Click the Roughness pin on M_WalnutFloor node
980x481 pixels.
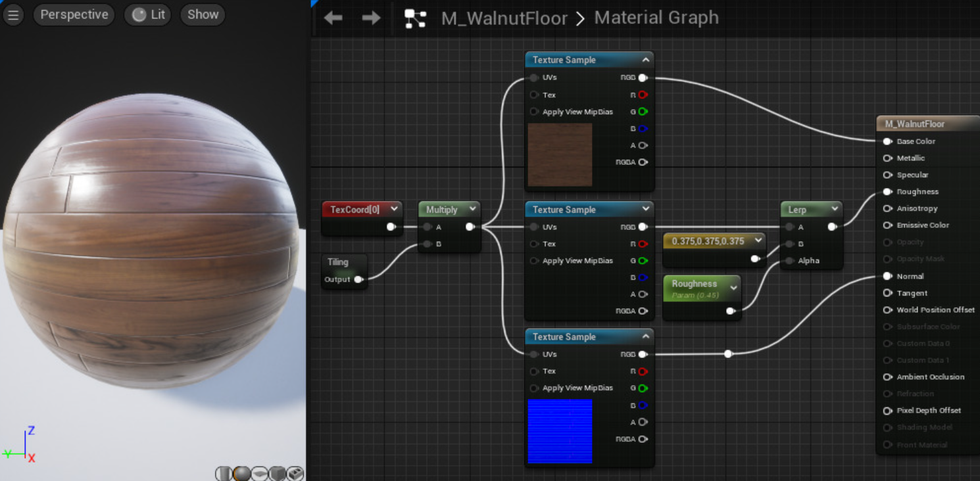887,192
